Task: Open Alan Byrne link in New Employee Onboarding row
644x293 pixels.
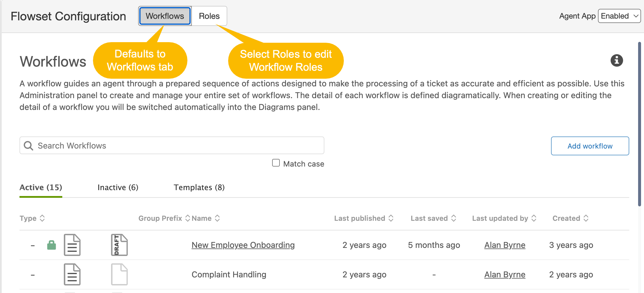Action: click(x=505, y=245)
